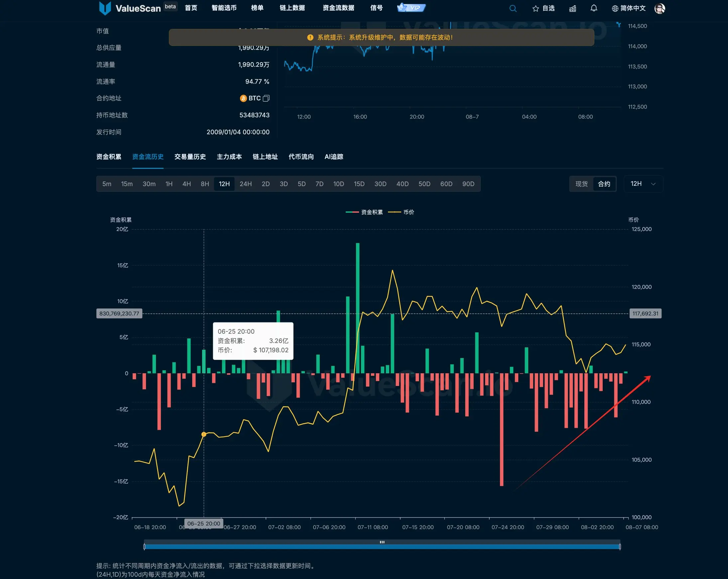Open 首页 in navigation
728x579 pixels.
(x=191, y=8)
